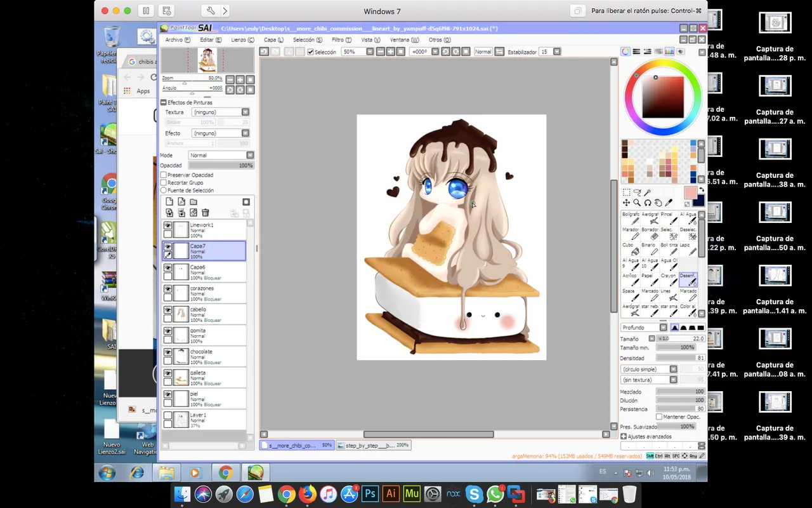Hide the galleta layer
Screen dimensions: 812x508
(x=168, y=373)
